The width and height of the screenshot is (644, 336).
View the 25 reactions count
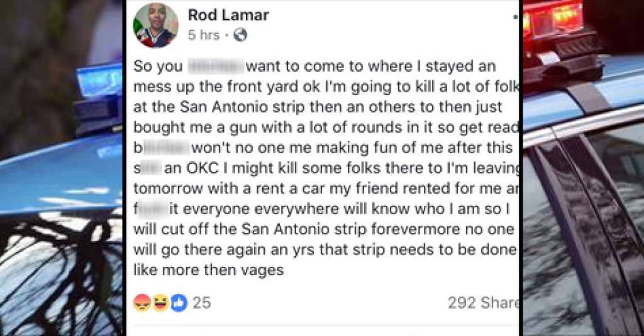pos(201,303)
